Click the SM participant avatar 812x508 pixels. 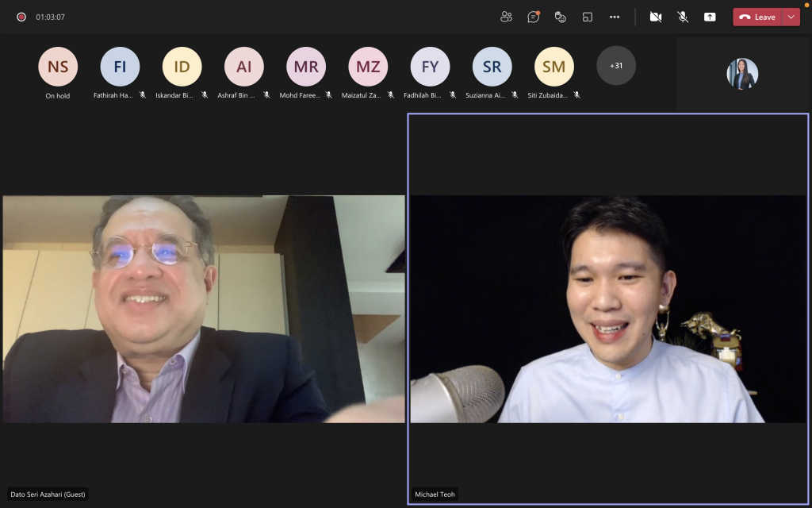tap(554, 67)
